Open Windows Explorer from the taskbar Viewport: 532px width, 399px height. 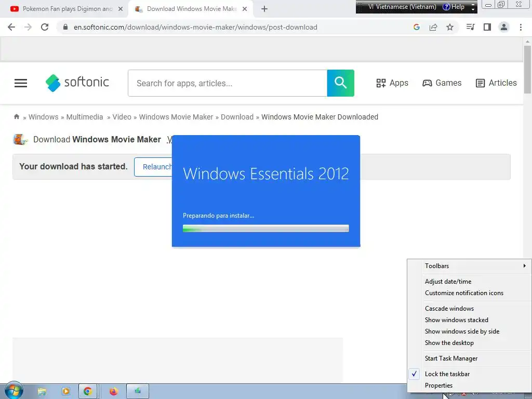(x=42, y=392)
